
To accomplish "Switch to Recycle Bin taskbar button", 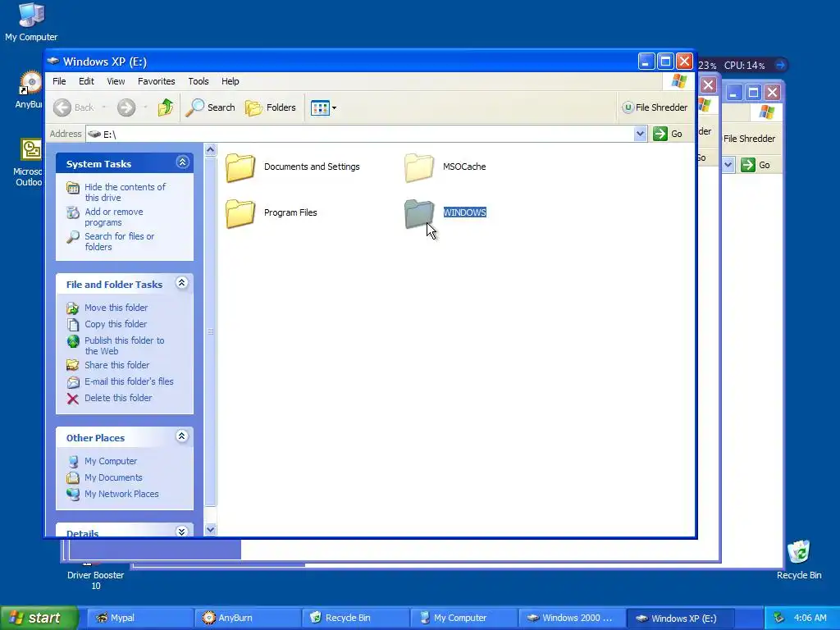I will tap(356, 618).
